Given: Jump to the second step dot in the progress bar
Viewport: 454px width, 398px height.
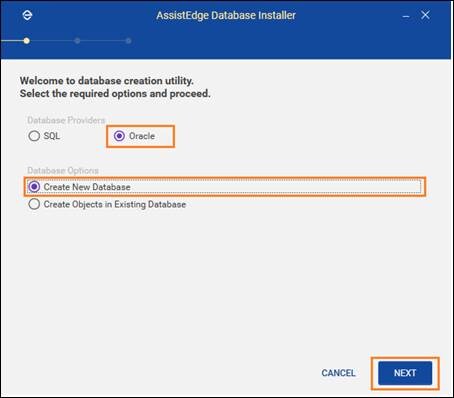Looking at the screenshot, I should tap(77, 41).
